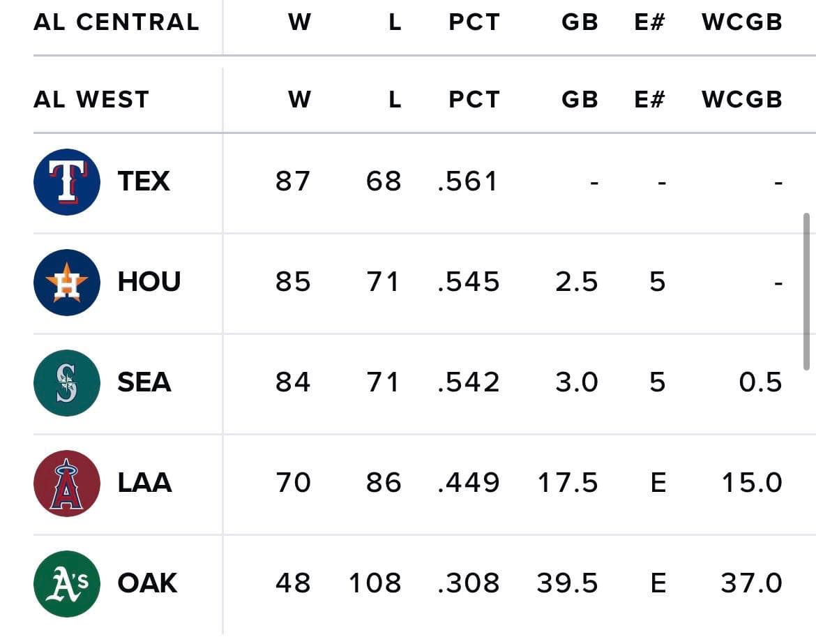Select the HOU team name
Screen dimensions: 816x644
[149, 282]
